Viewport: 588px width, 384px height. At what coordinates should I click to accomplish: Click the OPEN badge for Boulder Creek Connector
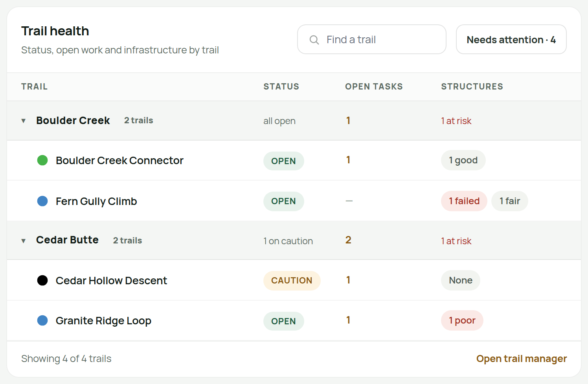click(x=283, y=161)
